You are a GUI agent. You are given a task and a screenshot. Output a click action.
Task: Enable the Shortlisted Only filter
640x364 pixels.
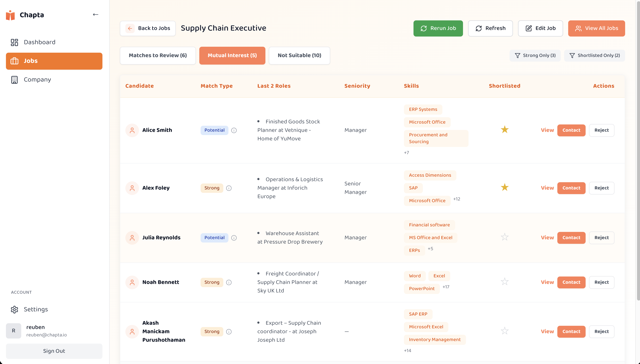click(594, 55)
